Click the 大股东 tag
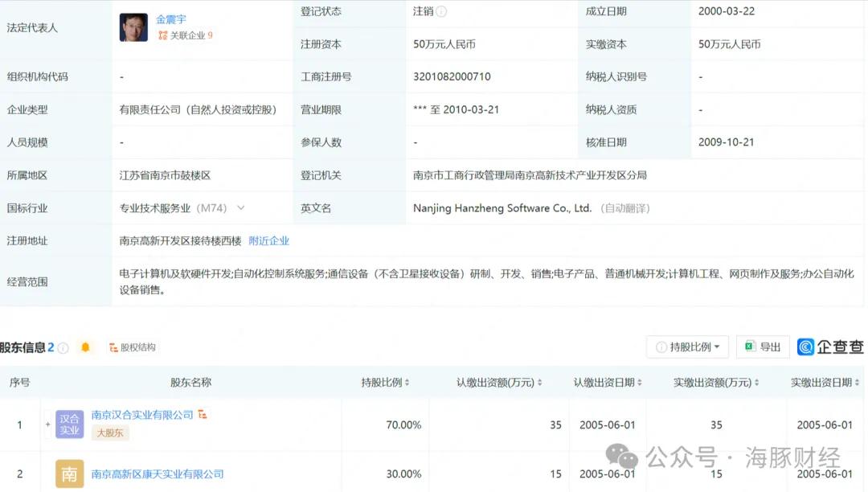 coord(110,433)
